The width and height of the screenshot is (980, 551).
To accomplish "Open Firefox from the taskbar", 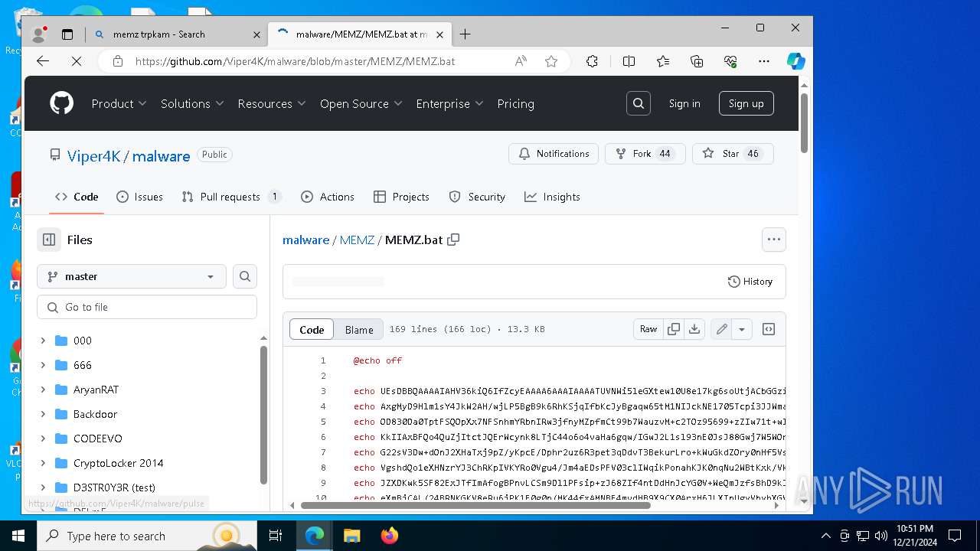I will click(390, 536).
